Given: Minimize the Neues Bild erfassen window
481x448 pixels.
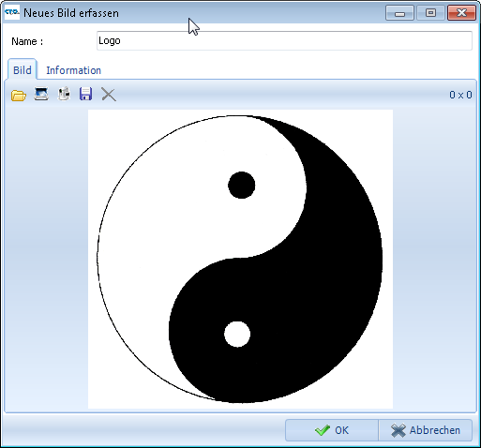Looking at the screenshot, I should click(x=399, y=13).
